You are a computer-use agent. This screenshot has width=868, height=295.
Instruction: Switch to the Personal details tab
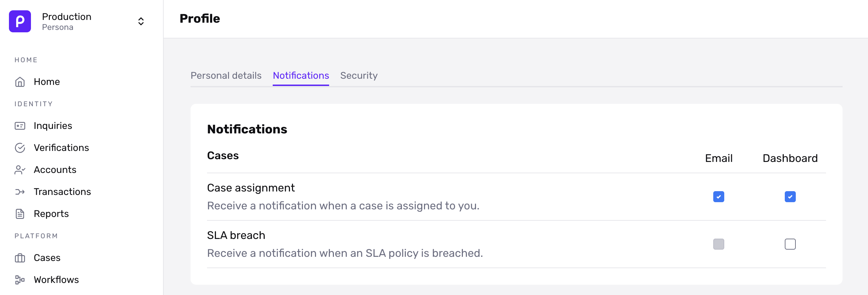point(226,76)
